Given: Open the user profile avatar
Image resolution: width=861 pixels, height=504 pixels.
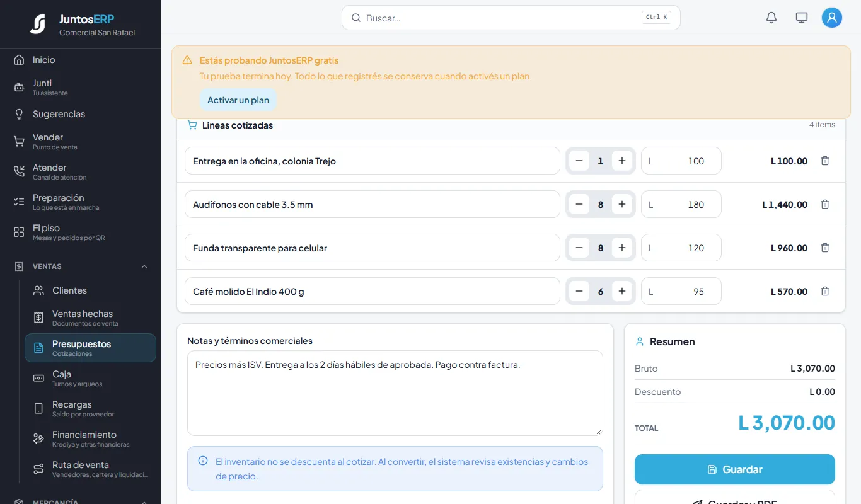Looking at the screenshot, I should point(832,18).
